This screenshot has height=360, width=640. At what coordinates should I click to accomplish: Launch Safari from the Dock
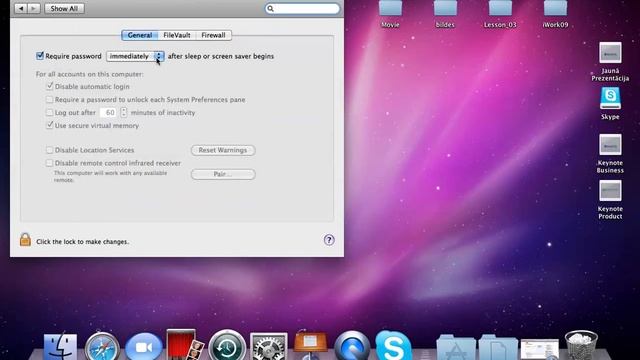(x=102, y=347)
